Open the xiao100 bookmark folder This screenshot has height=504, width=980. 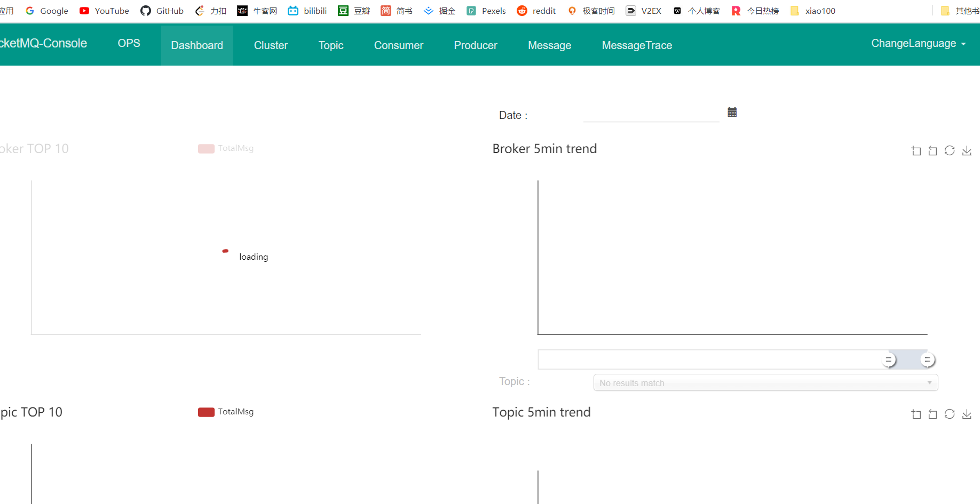click(813, 11)
